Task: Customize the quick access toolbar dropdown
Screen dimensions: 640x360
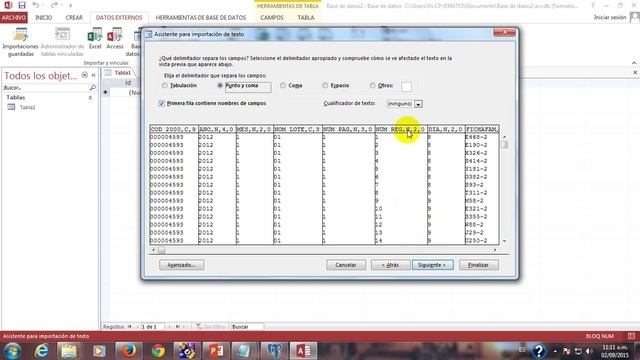Action: [x=70, y=6]
